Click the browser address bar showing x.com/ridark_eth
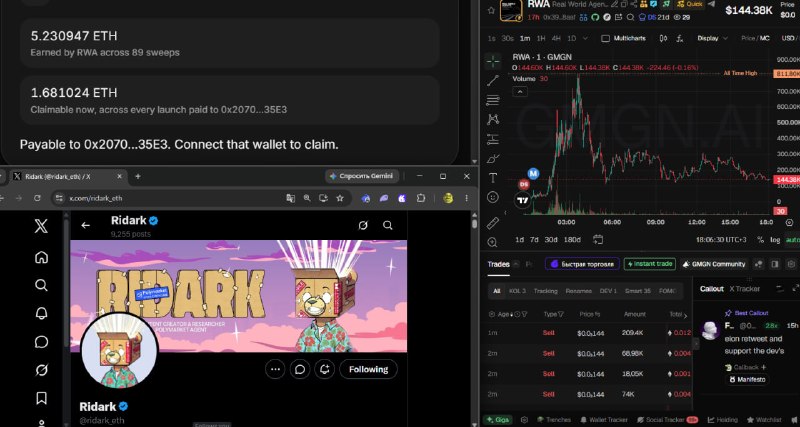The width and height of the screenshot is (800, 427). coord(173,198)
